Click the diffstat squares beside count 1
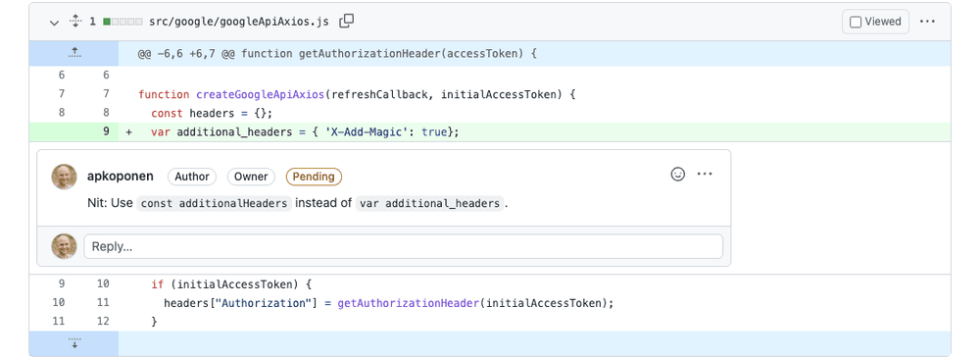980x358 pixels. click(122, 22)
